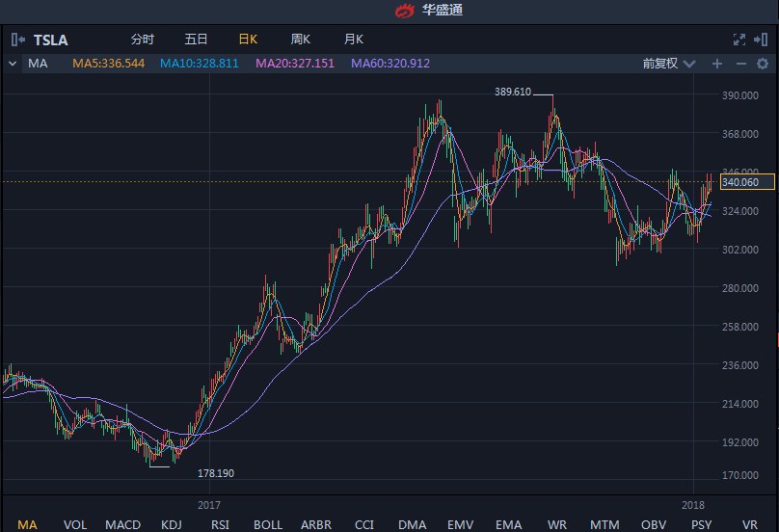Click the fullscreen expand icon
The width and height of the screenshot is (779, 532).
pyautogui.click(x=739, y=40)
